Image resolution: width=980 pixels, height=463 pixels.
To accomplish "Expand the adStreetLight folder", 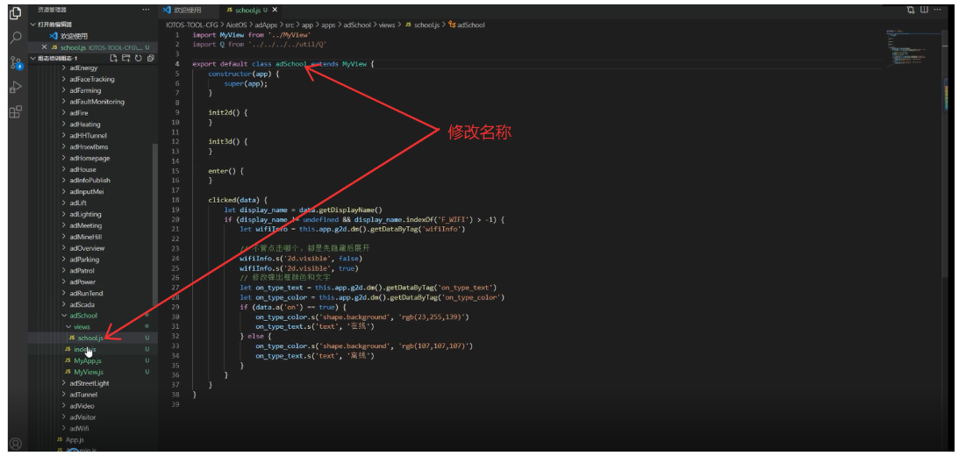I will (89, 383).
